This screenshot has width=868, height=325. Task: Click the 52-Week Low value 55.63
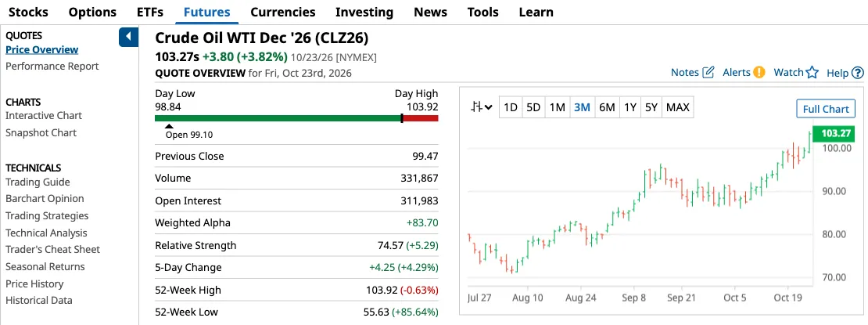point(376,312)
